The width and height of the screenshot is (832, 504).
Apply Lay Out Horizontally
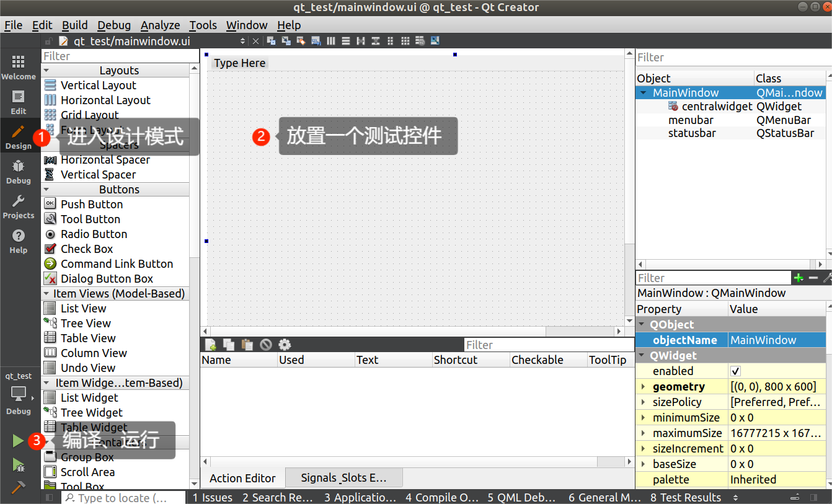(331, 41)
